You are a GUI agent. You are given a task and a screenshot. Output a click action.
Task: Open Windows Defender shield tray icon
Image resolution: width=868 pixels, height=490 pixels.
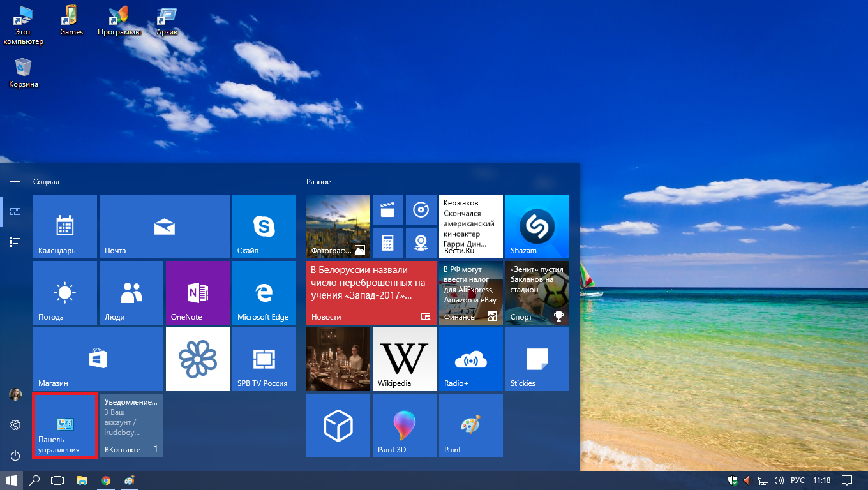733,480
